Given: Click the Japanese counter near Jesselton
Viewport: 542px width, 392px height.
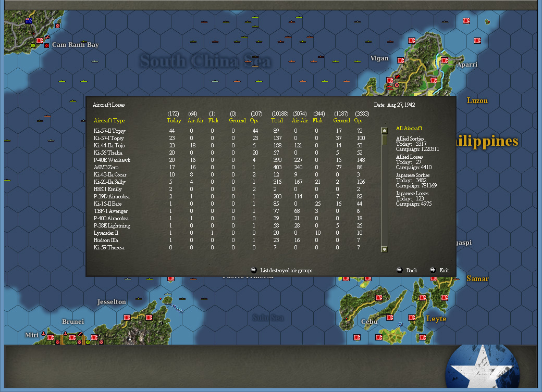Looking at the screenshot, I should pos(128,317).
